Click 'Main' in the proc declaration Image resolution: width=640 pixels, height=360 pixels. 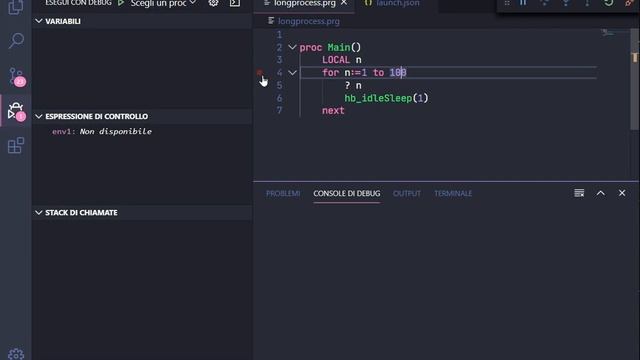point(338,47)
